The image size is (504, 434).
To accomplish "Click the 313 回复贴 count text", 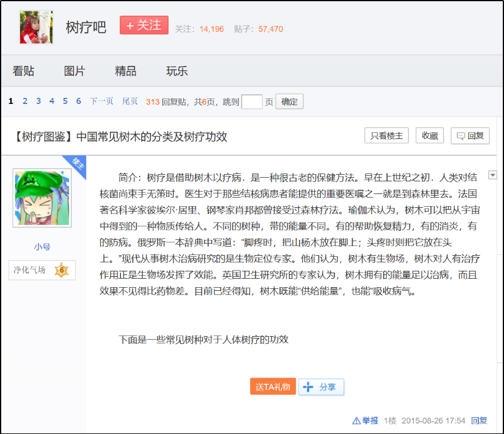I will [166, 102].
